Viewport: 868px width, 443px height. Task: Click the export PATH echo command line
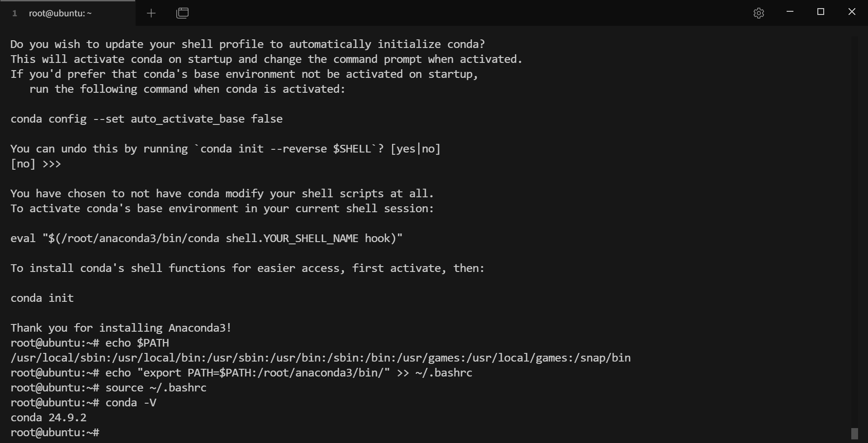(241, 373)
